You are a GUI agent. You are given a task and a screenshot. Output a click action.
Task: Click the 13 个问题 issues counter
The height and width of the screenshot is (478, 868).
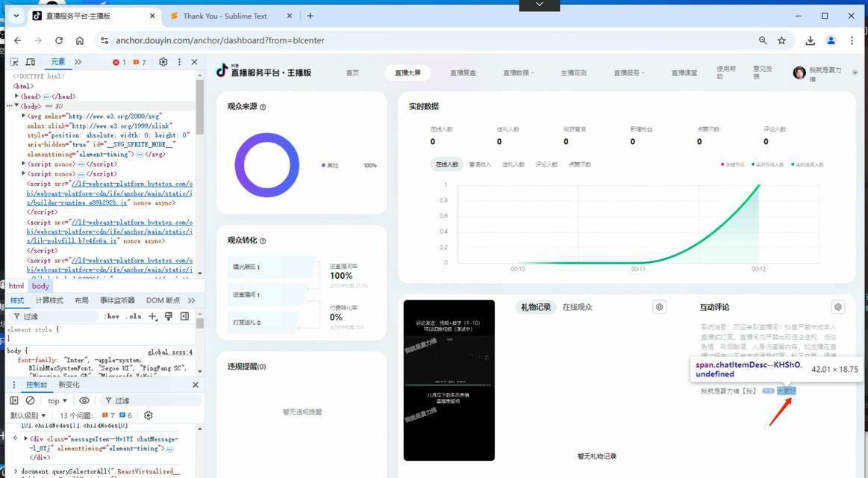pos(76,415)
